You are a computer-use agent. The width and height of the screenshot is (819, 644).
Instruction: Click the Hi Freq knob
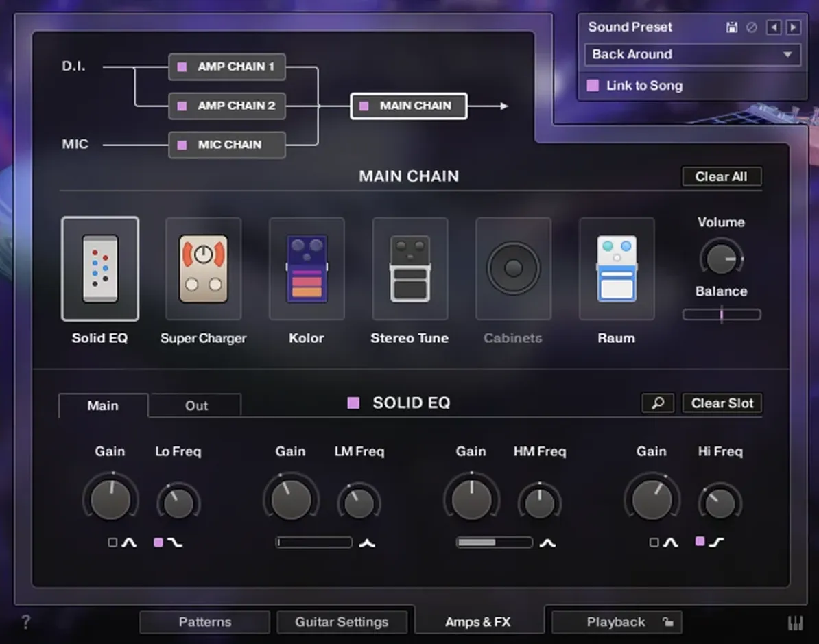click(x=720, y=503)
